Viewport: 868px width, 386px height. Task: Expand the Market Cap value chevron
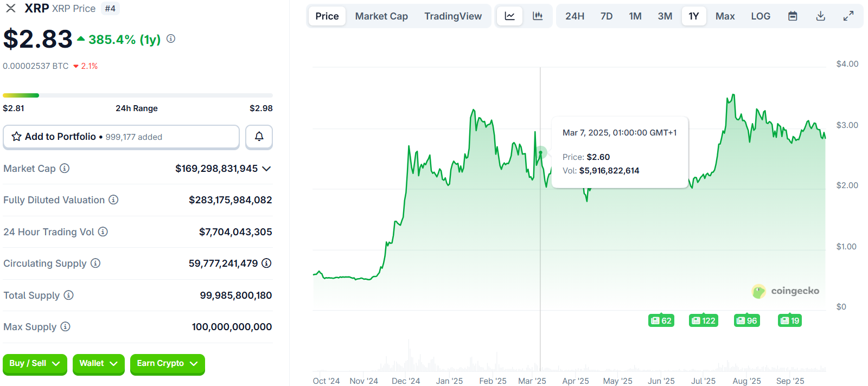point(266,169)
